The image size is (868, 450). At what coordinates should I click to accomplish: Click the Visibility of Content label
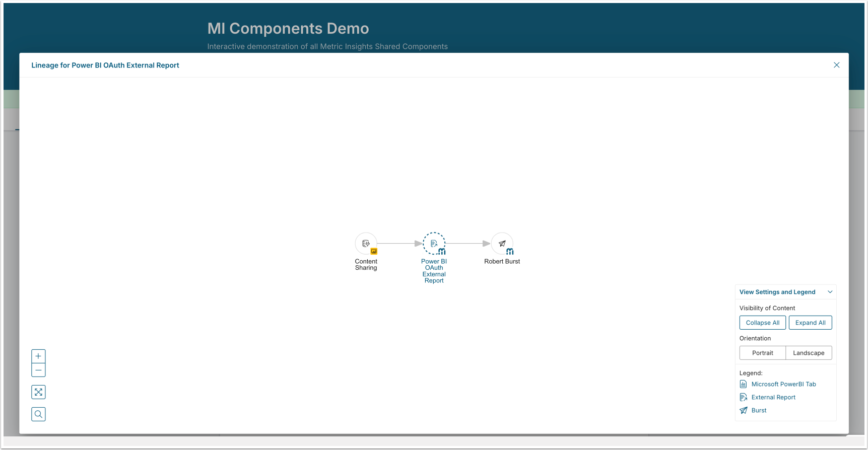tap(767, 308)
